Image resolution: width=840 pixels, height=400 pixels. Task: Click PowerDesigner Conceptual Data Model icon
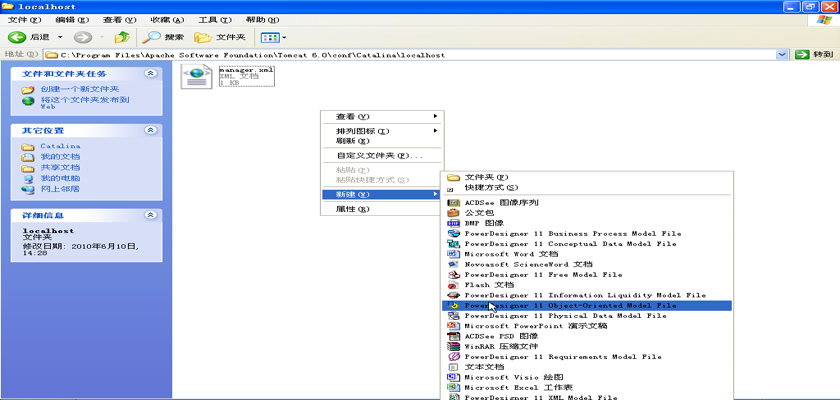pyautogui.click(x=454, y=244)
